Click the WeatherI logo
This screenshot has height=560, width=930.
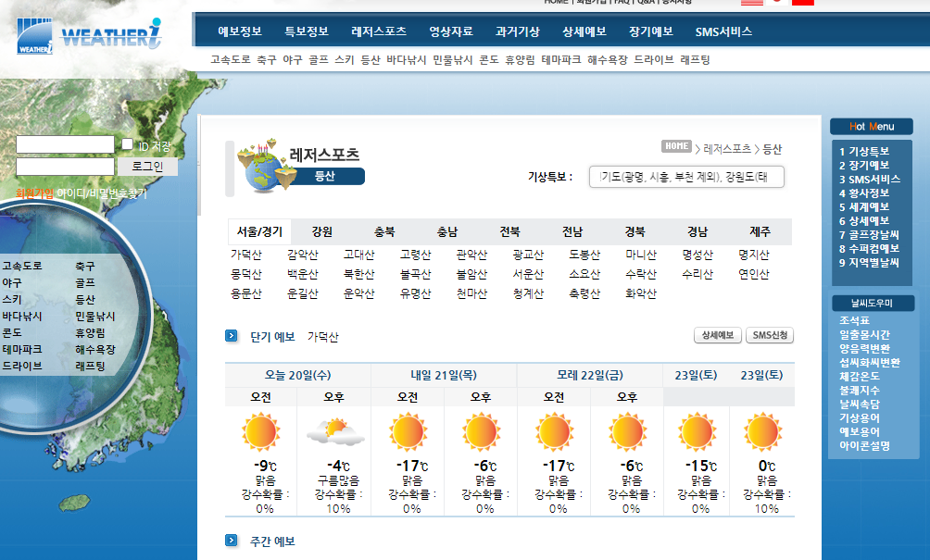coord(89,35)
